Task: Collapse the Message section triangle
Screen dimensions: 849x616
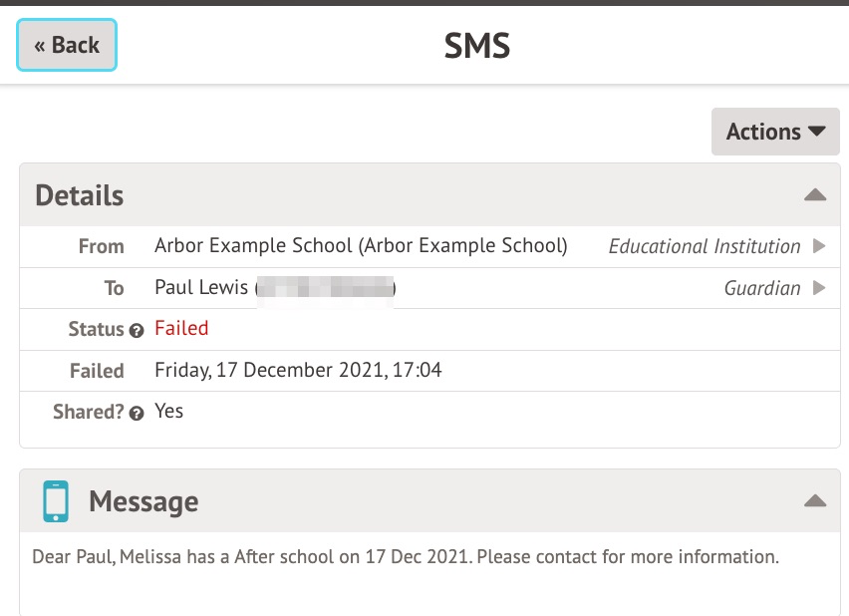Action: [x=814, y=501]
